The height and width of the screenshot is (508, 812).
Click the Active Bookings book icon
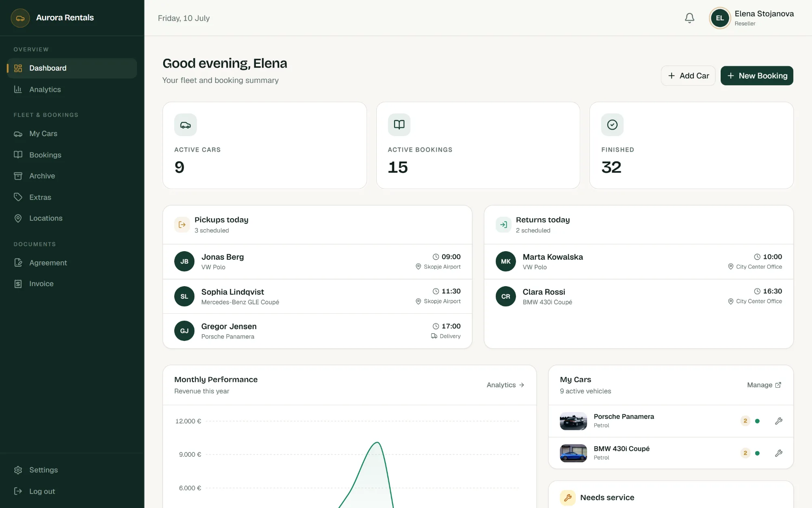coord(399,125)
